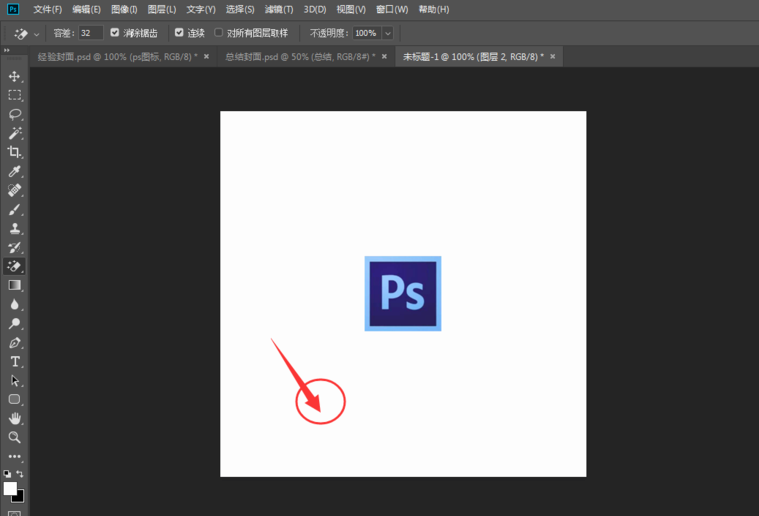Open the 文字(Y) menu
Screen dimensions: 759x516
tap(201, 9)
